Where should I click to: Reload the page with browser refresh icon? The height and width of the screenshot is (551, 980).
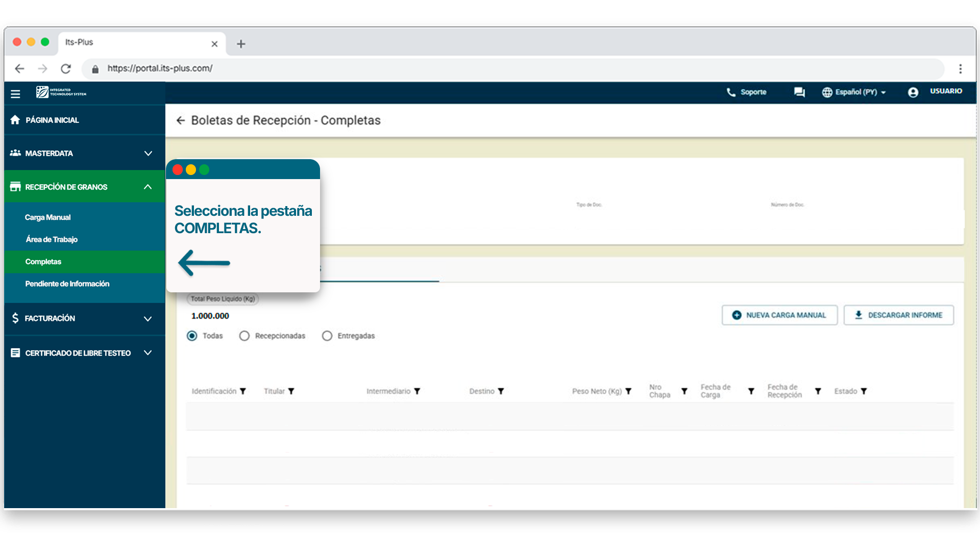point(66,68)
